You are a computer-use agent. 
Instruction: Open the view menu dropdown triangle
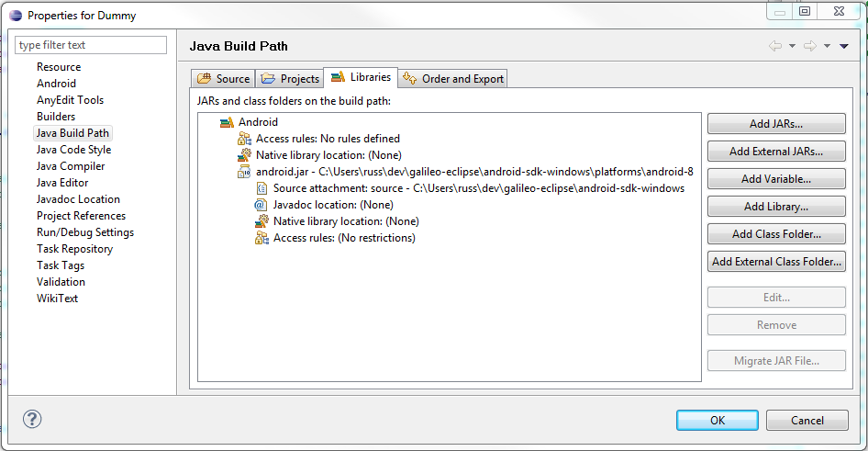pyautogui.click(x=844, y=46)
